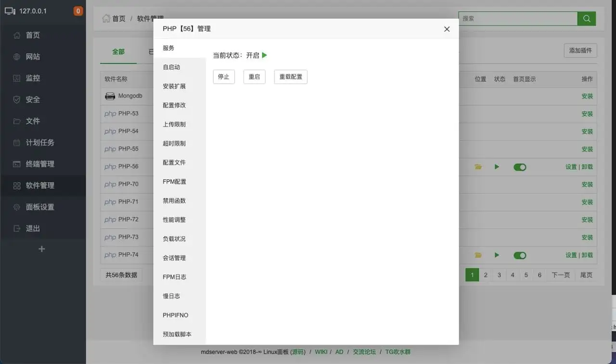The image size is (616, 364).
Task: Open the FPM配置 section
Action: (180, 182)
